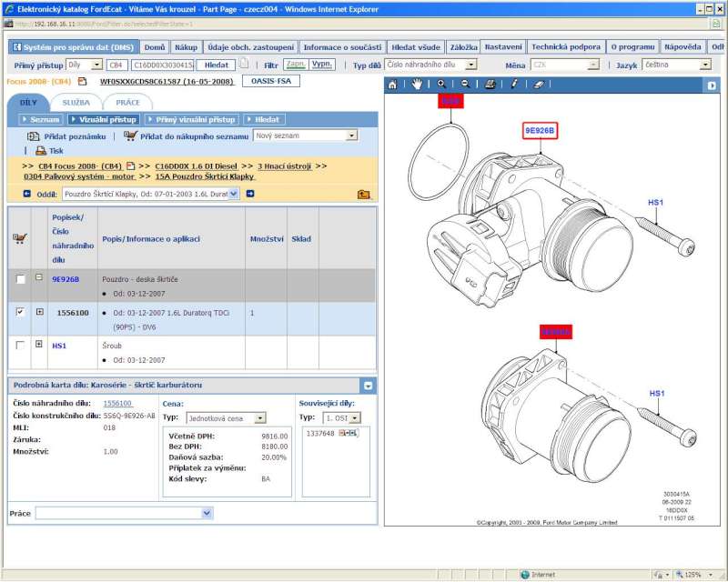This screenshot has height=582, width=728.
Task: Click the print icon above the diagram
Action: pos(490,85)
